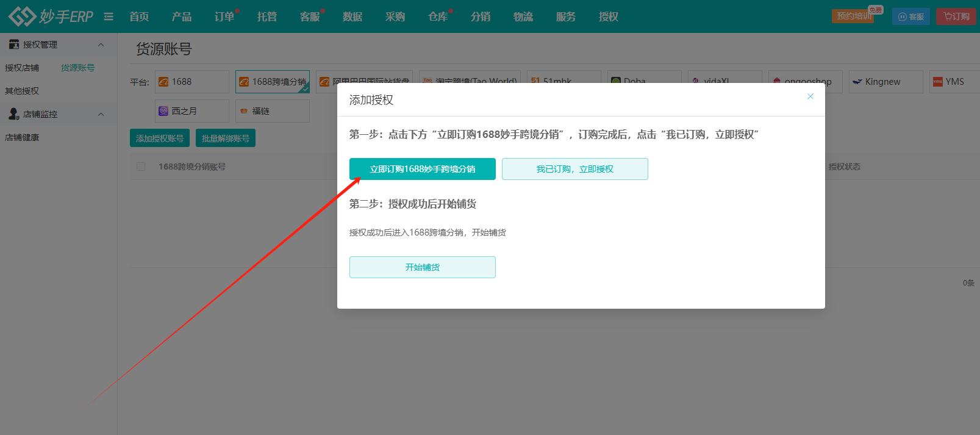Click the 货源账号 page title

coord(163,49)
